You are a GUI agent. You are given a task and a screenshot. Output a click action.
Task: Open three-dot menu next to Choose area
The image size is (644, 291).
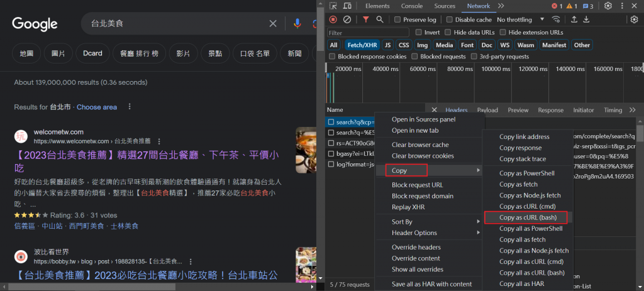130,107
